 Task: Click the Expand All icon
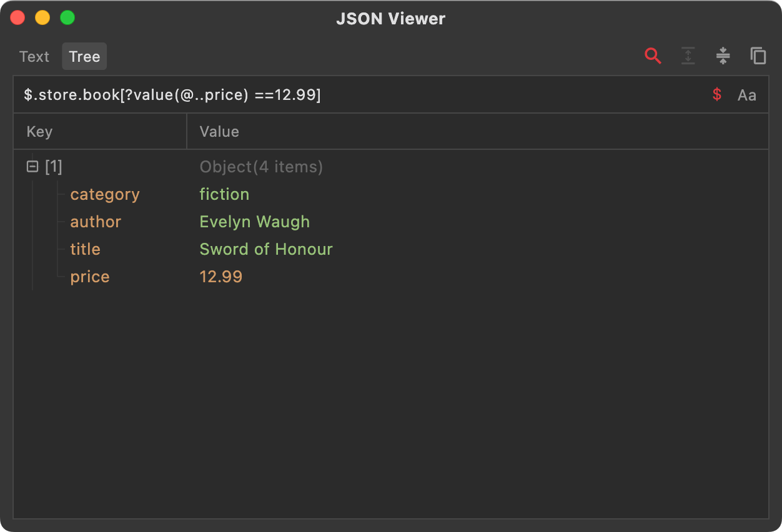pos(688,56)
